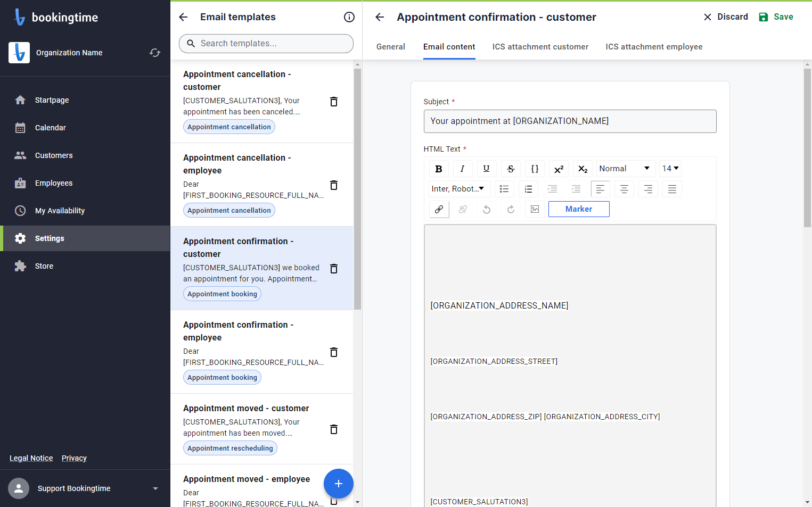The height and width of the screenshot is (507, 812).
Task: Align text to the left
Action: click(x=600, y=189)
